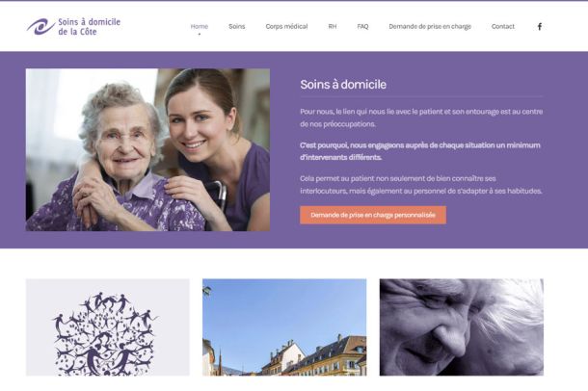Click the bold paragraph about intervenants différents
588x391 pixels.
click(420, 151)
